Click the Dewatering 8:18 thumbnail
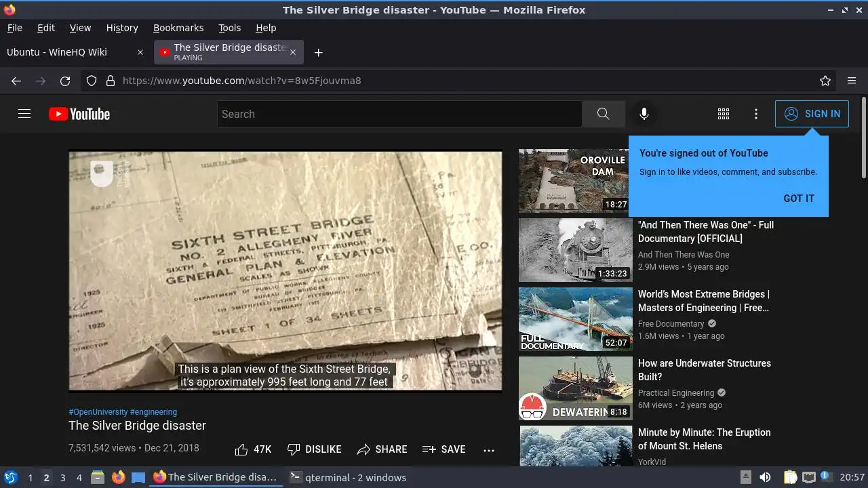 point(576,388)
